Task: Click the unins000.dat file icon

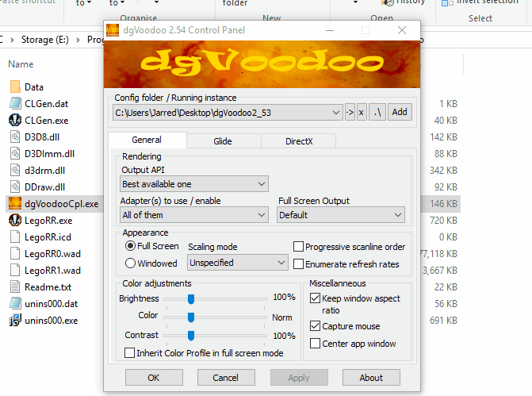Action: [15, 303]
